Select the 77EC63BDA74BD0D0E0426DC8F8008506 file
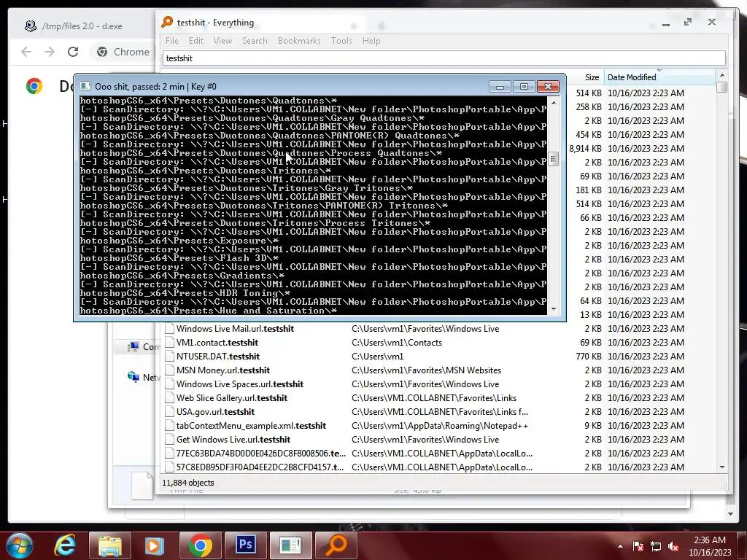This screenshot has width=747, height=560. [260, 453]
